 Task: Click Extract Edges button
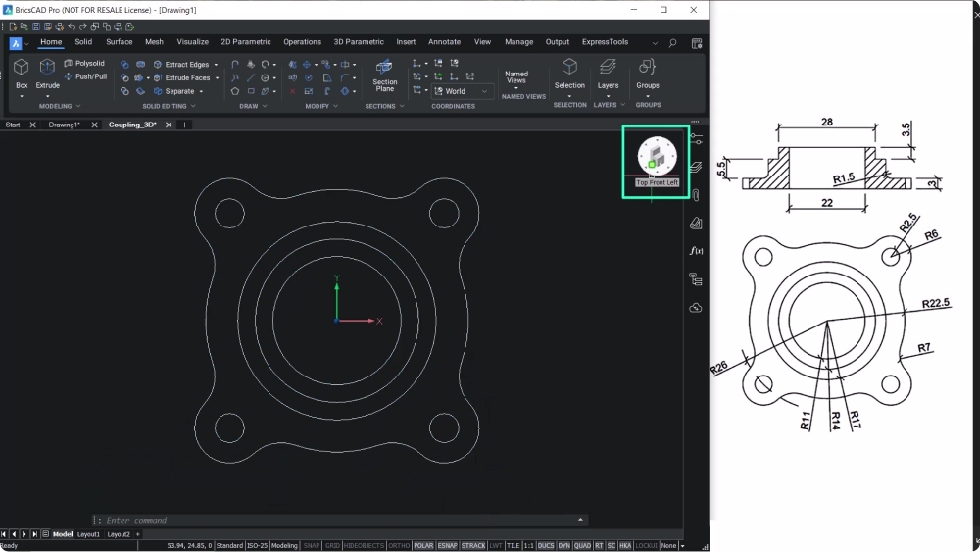pyautogui.click(x=179, y=64)
